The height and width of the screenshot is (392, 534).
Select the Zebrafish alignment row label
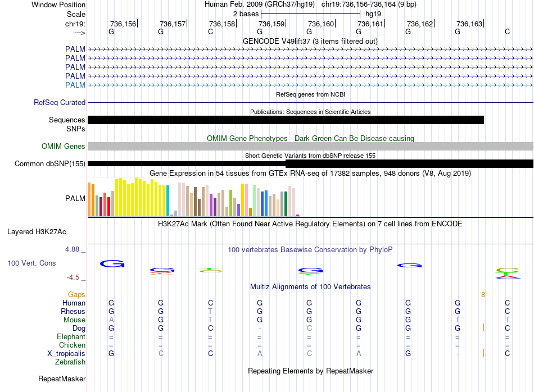[x=70, y=362]
